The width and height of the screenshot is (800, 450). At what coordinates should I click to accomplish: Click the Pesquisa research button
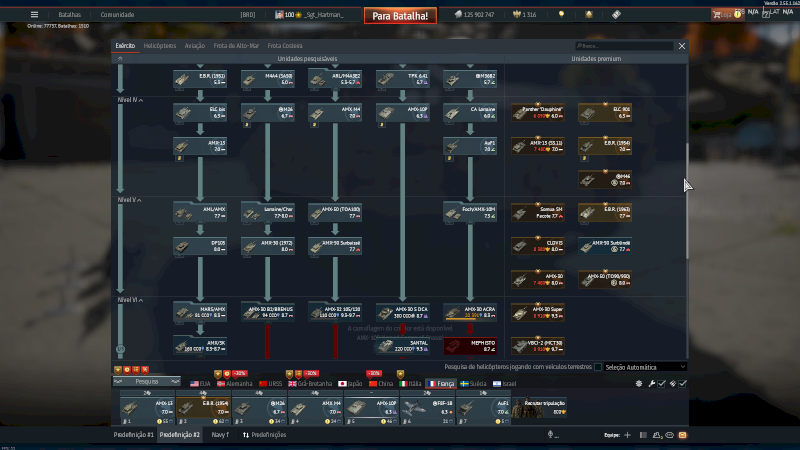tap(147, 382)
